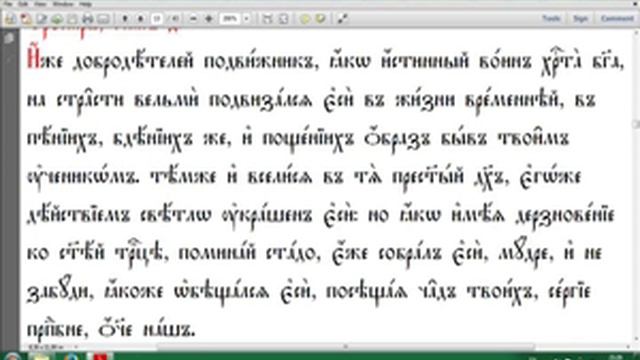
Task: Zoom in with the plus button
Action: [209, 19]
